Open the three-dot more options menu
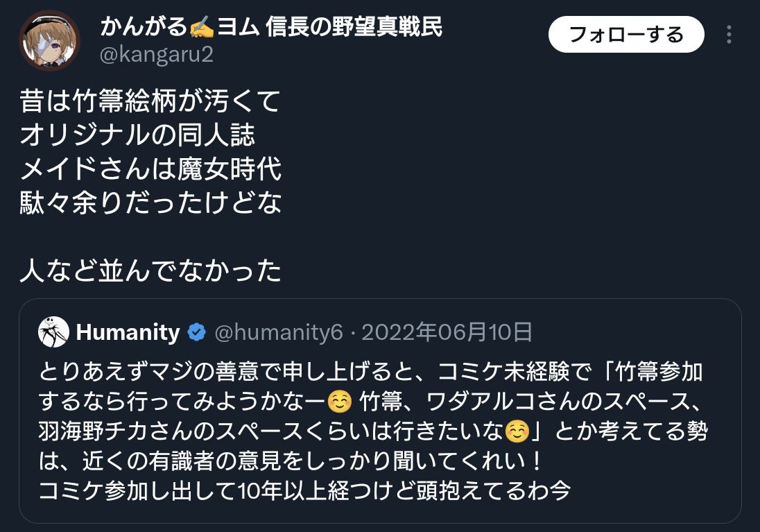Screen dimensions: 760x532 tap(729, 35)
